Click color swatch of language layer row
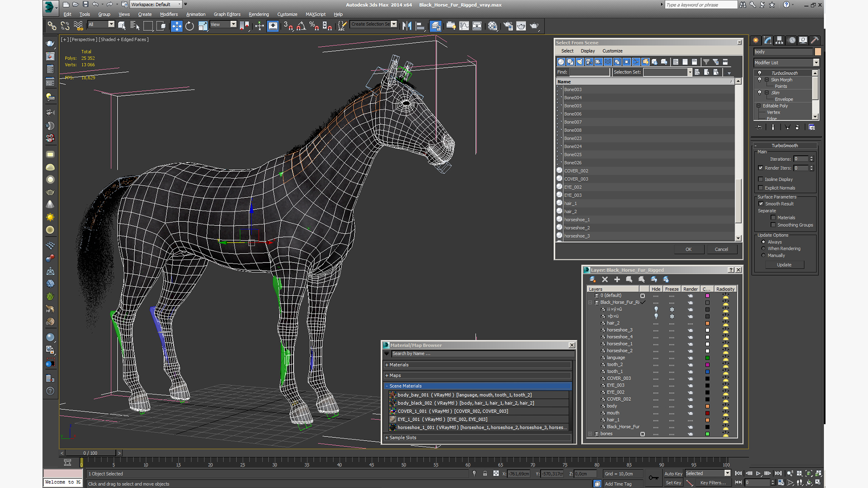This screenshot has width=868, height=488. (x=708, y=358)
